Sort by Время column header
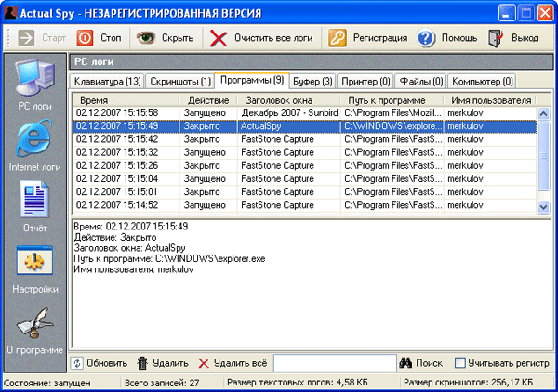This screenshot has height=392, width=558. click(x=126, y=100)
